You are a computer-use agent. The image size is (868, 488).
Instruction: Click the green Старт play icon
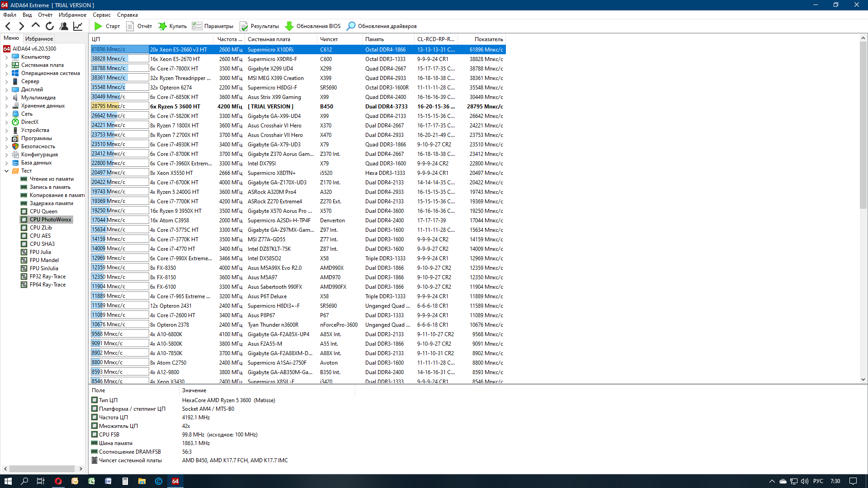98,26
